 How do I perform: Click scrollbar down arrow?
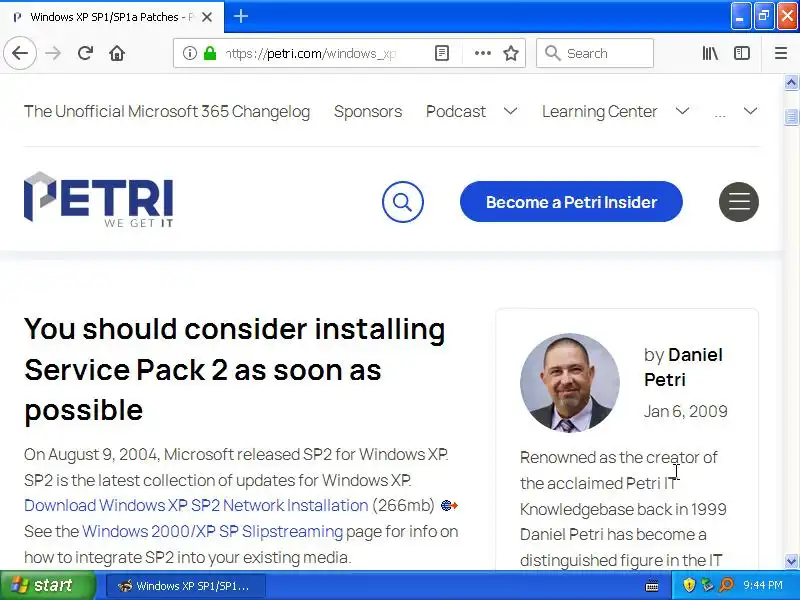[x=791, y=561]
